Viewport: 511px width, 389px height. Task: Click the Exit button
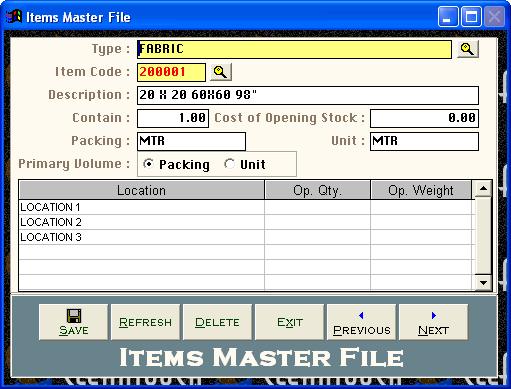point(290,322)
